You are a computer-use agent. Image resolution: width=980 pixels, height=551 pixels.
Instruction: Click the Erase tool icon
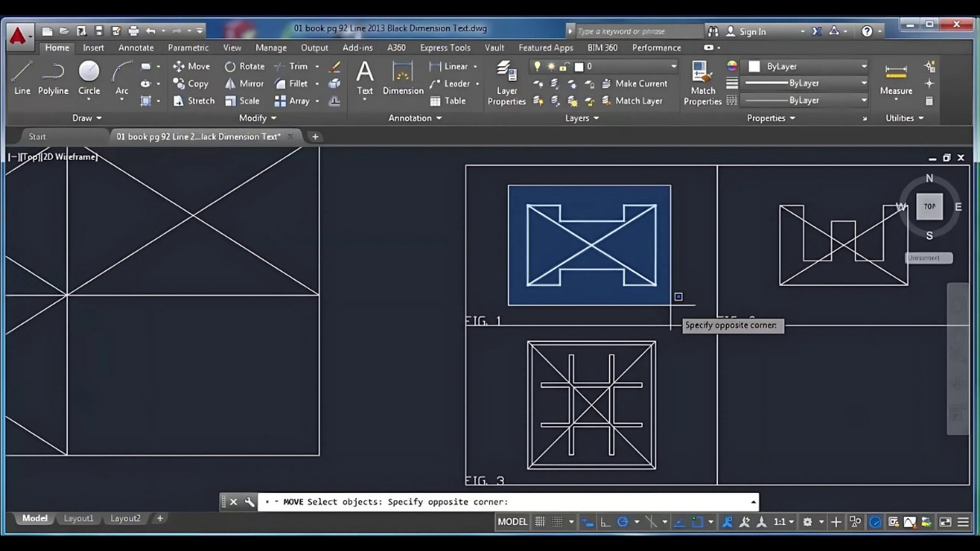pos(334,66)
